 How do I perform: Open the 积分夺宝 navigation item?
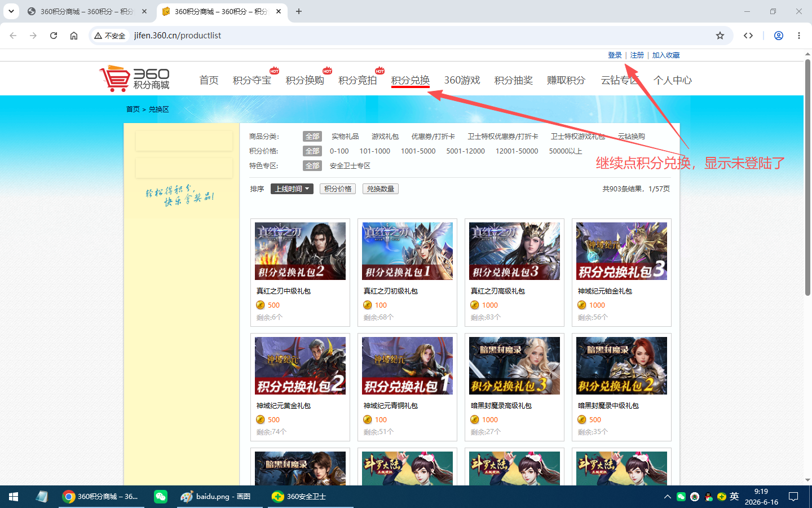click(x=252, y=80)
